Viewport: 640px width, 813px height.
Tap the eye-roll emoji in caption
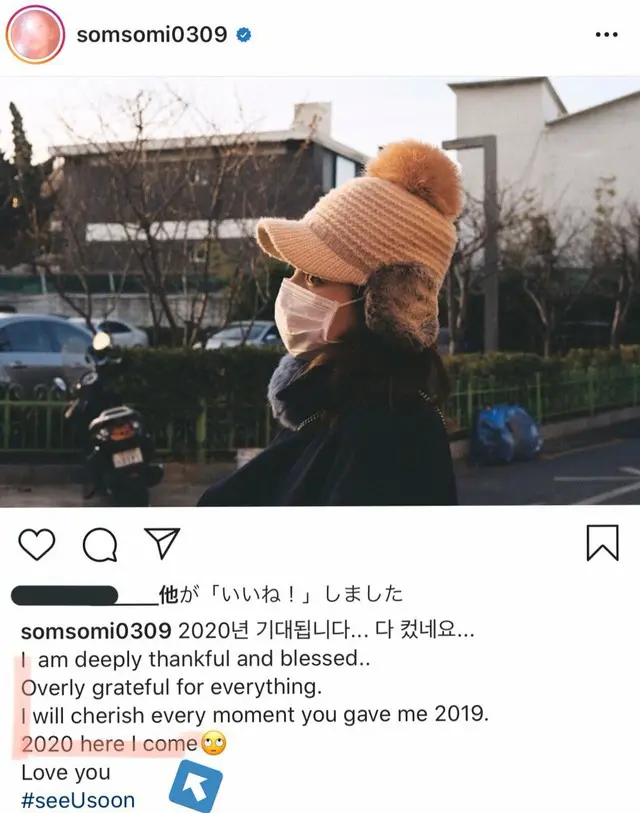[214, 744]
